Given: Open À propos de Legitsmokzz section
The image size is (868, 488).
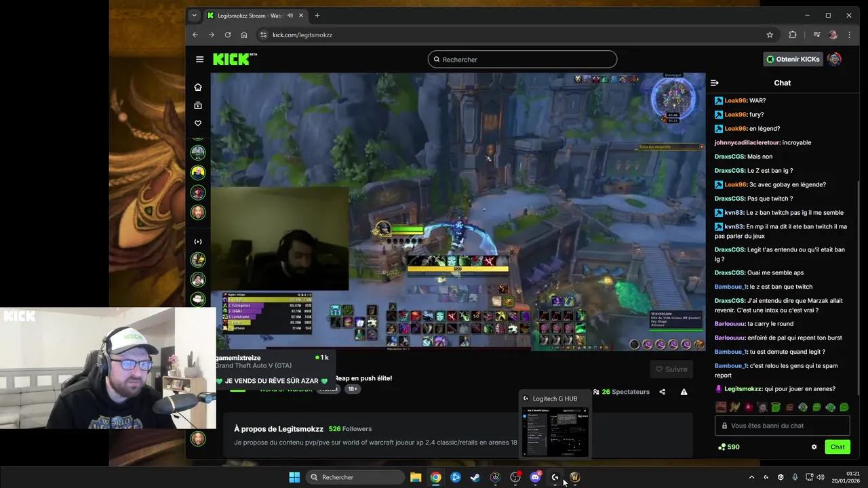Looking at the screenshot, I should (x=279, y=429).
